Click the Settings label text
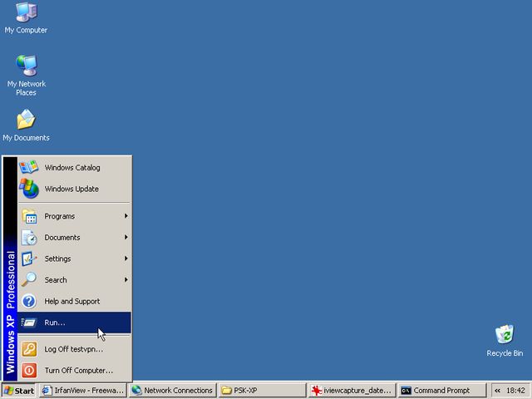 point(57,259)
